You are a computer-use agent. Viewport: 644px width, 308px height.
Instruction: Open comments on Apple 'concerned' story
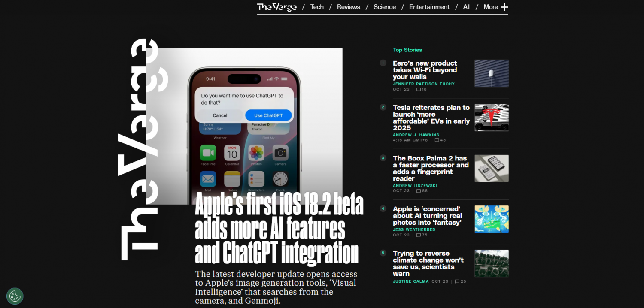click(422, 235)
